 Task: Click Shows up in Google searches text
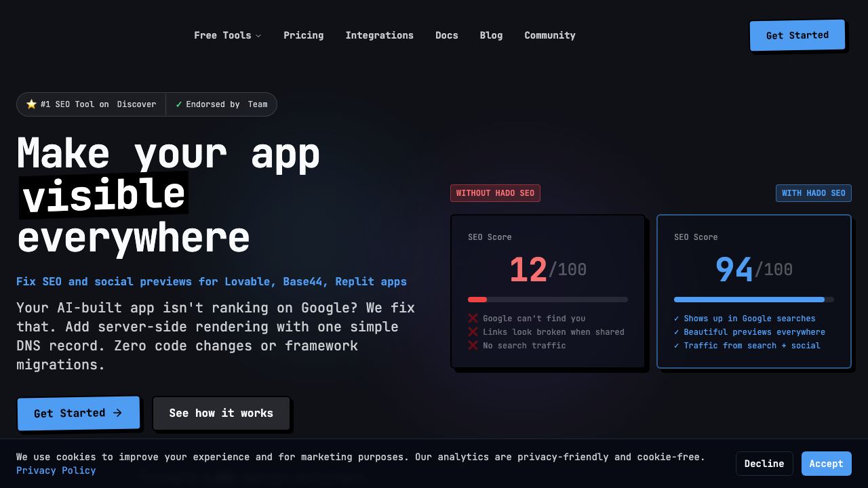(749, 319)
